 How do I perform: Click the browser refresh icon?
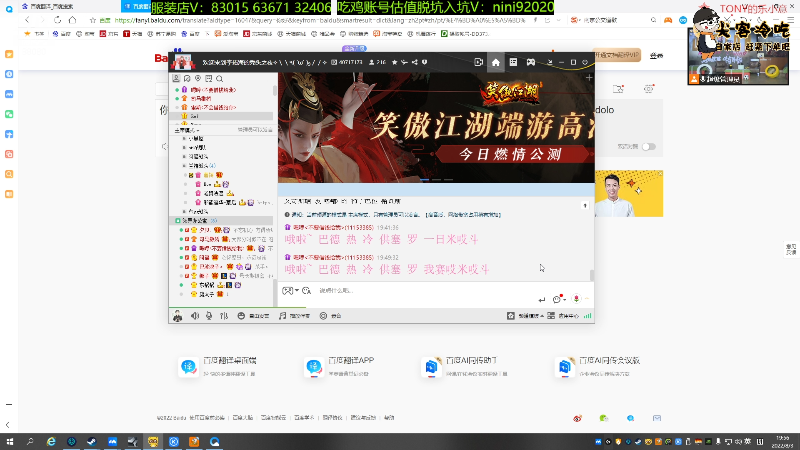pos(57,20)
